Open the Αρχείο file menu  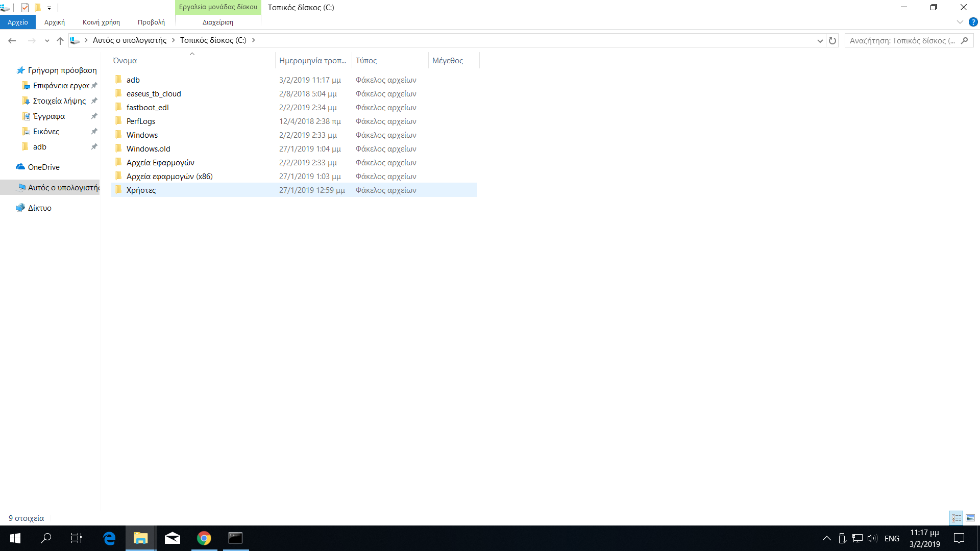tap(18, 22)
